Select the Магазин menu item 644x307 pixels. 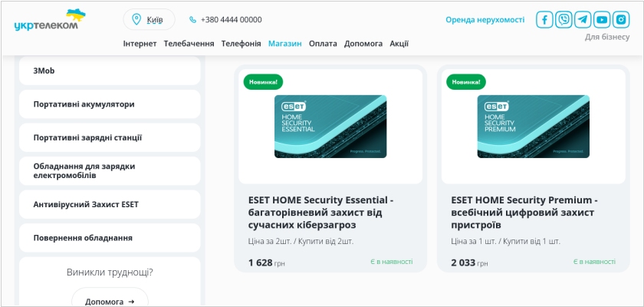[x=285, y=44]
